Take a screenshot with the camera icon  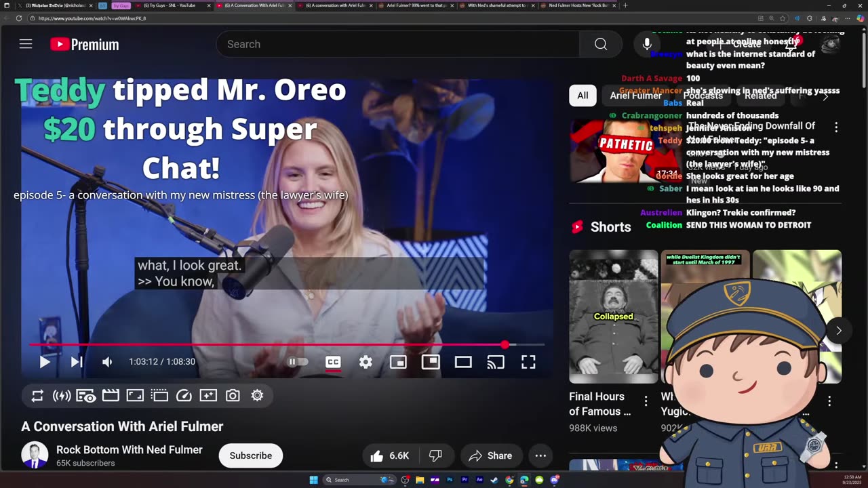point(233,396)
